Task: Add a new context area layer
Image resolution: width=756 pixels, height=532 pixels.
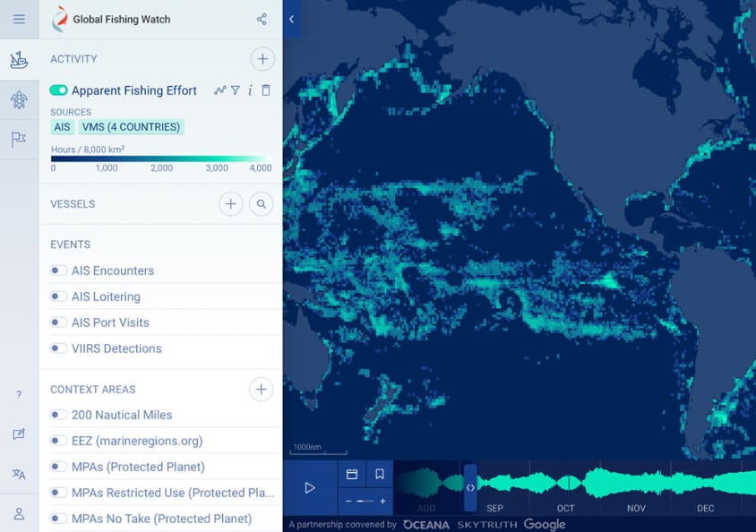Action: pyautogui.click(x=261, y=390)
